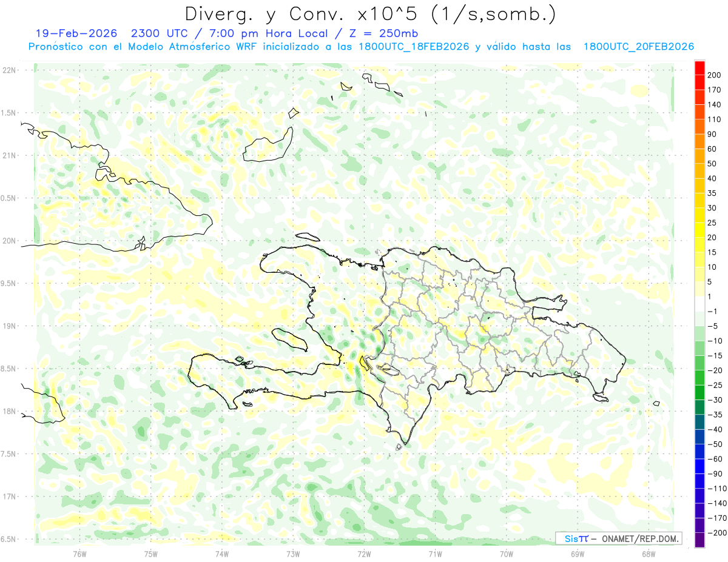728x562 pixels.
Task: Click the 72W longitude label
Action: pyautogui.click(x=364, y=554)
